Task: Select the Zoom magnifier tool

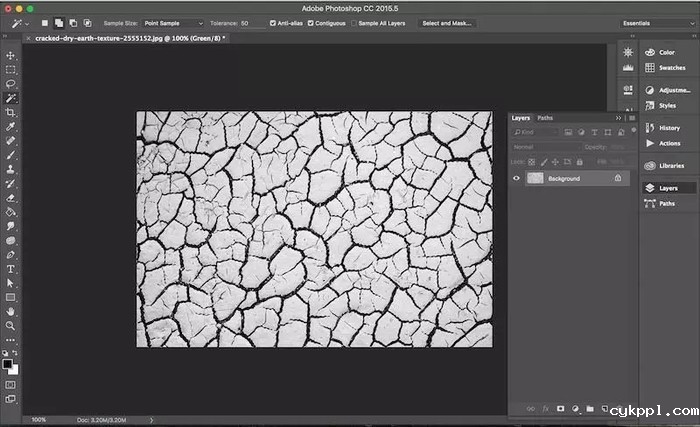Action: (x=11, y=325)
